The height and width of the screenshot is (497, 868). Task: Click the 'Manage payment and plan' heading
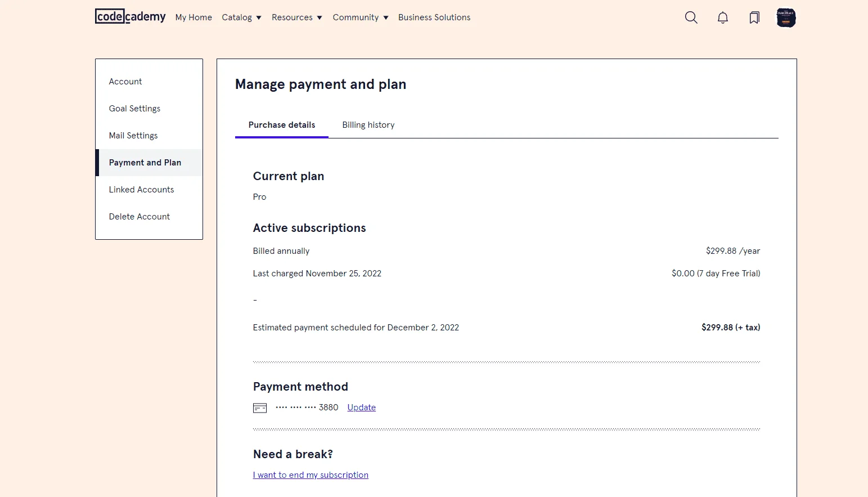(321, 84)
